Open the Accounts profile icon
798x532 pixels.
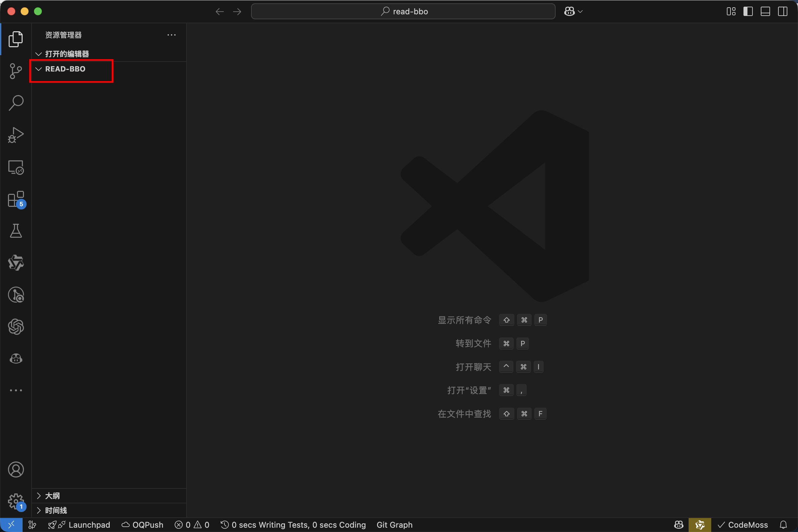pos(16,469)
